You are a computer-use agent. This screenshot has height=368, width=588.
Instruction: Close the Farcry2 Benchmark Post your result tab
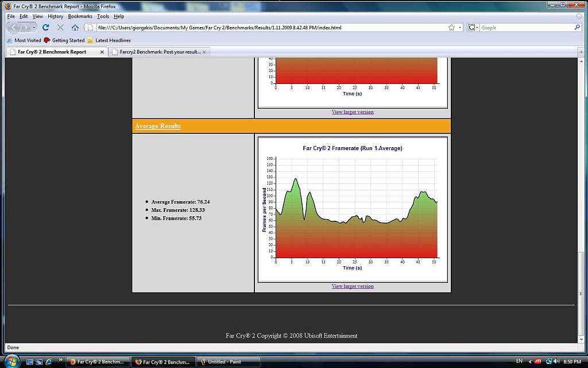(204, 52)
